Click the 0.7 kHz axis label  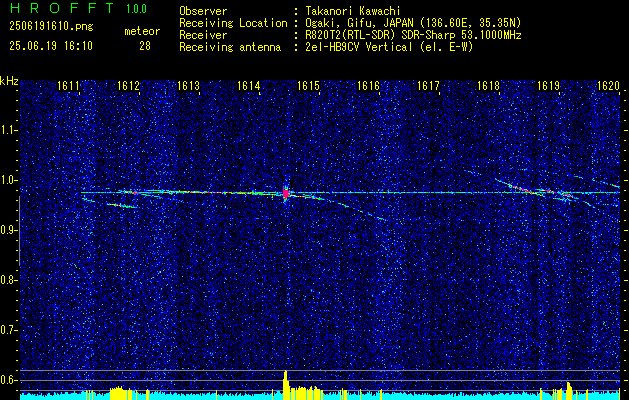pyautogui.click(x=8, y=330)
